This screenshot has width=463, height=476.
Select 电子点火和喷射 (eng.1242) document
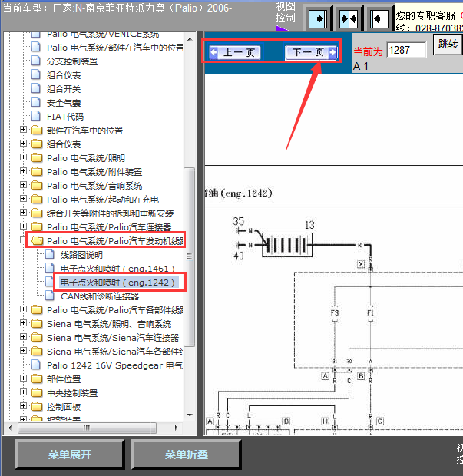pyautogui.click(x=117, y=283)
